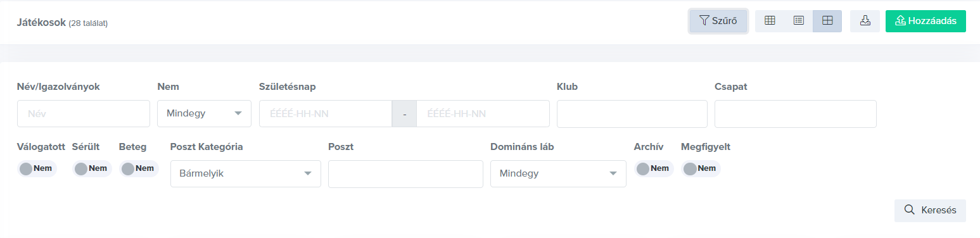Click the Keresés search button
Screen dimensions: 980x238
point(930,210)
